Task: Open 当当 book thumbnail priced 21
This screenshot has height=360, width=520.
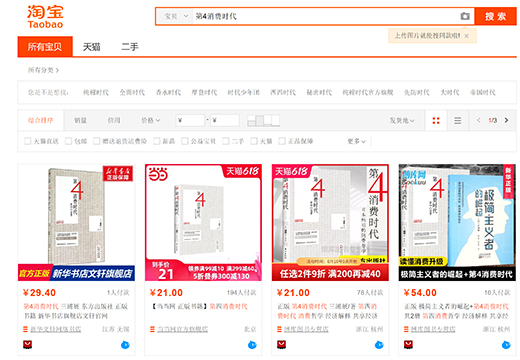Action: 203,223
